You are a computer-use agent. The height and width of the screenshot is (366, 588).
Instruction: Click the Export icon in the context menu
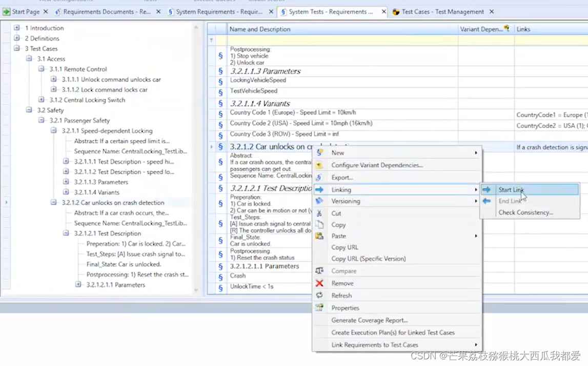coord(319,177)
